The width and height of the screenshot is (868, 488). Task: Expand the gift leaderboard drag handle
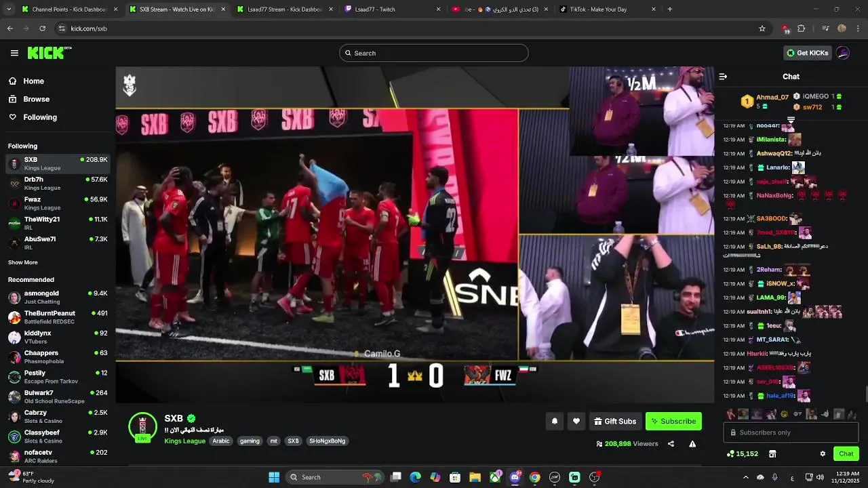point(791,120)
